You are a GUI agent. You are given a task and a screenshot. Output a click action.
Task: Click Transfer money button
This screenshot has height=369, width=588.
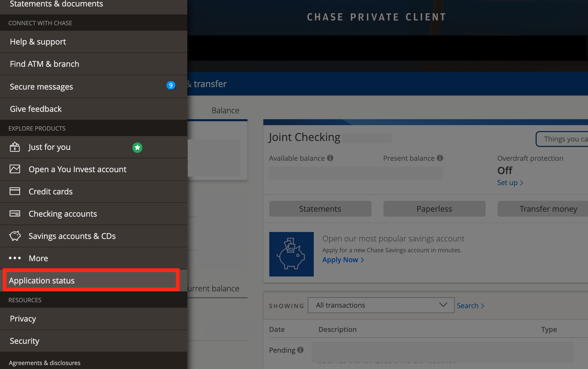point(548,208)
